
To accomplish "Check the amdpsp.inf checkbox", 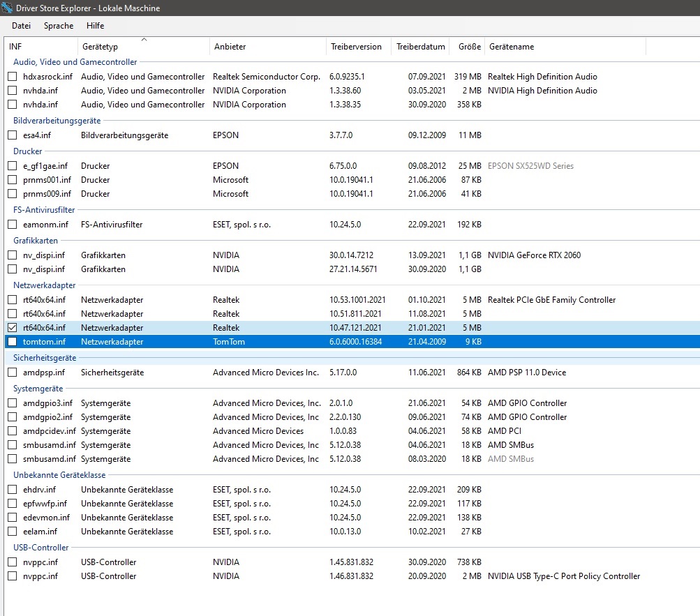I will [x=13, y=373].
